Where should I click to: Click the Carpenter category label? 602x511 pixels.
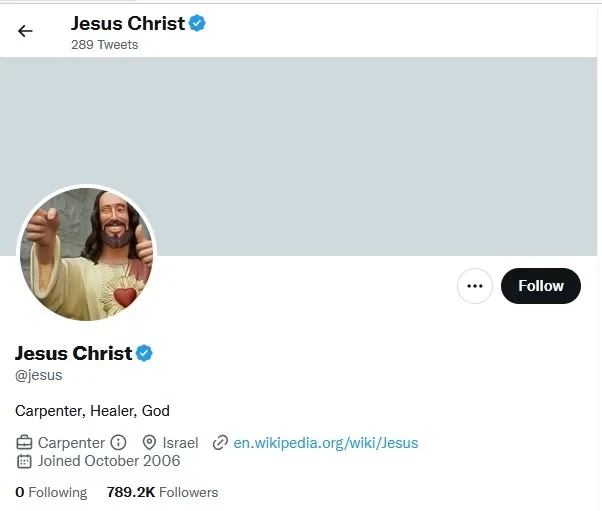click(71, 442)
